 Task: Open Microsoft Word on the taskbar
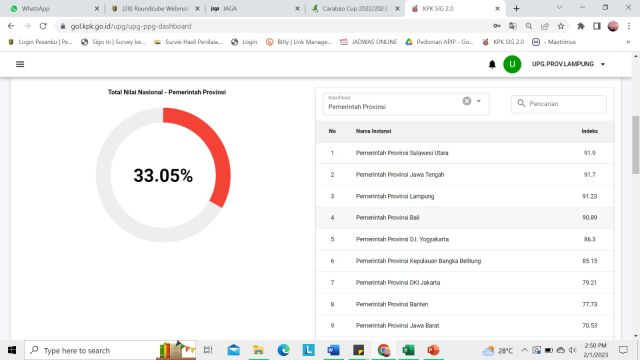point(333,350)
